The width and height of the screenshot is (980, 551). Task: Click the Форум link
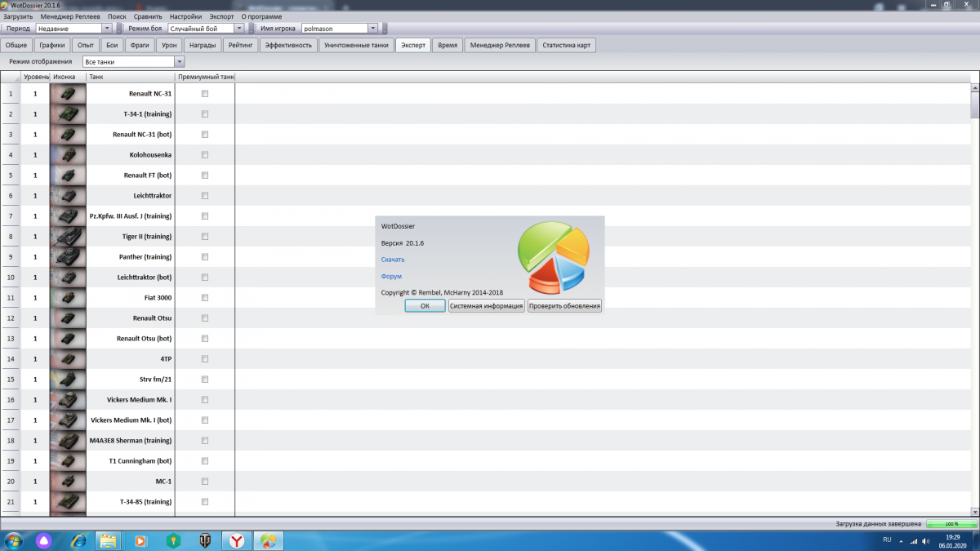(x=391, y=276)
